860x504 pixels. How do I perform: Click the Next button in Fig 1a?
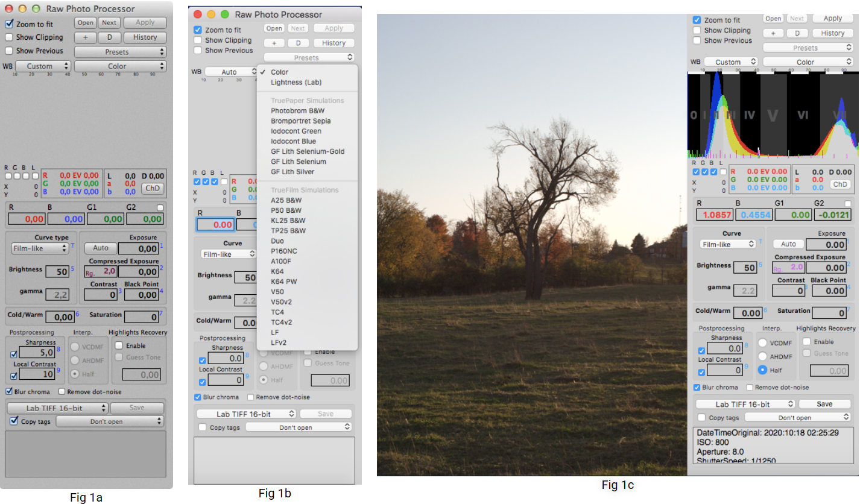(109, 23)
